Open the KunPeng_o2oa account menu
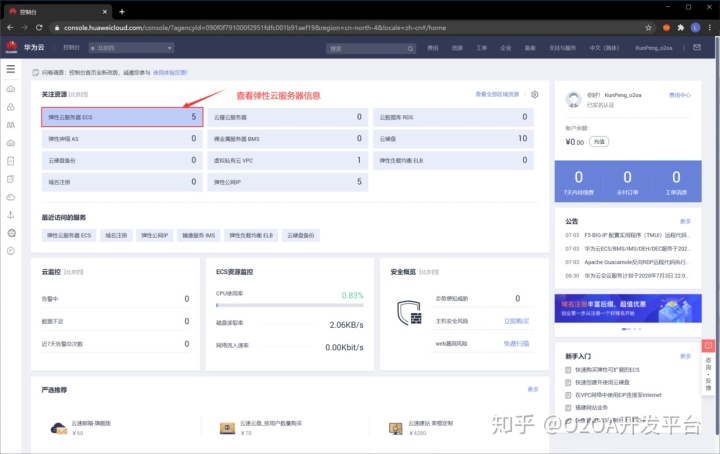 pyautogui.click(x=653, y=48)
